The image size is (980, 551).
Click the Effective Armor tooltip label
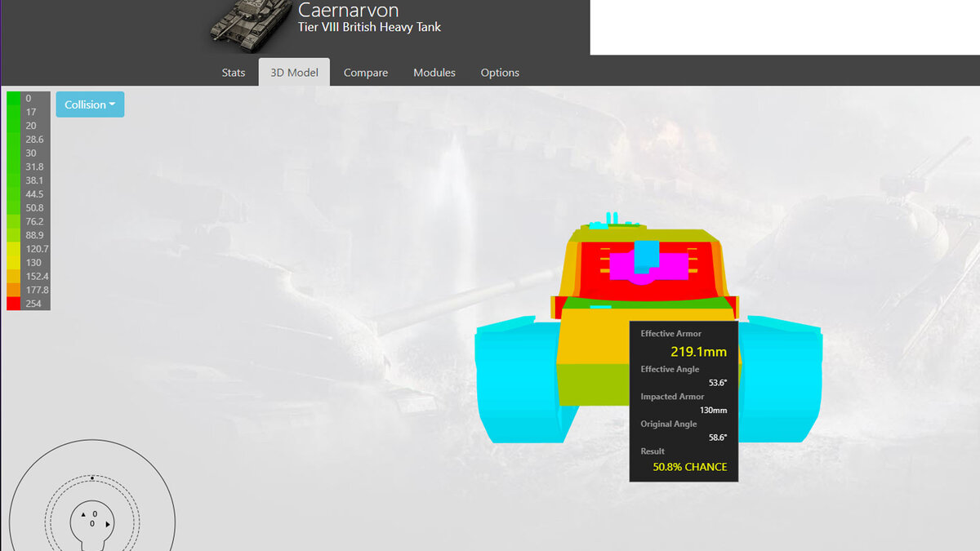click(670, 334)
